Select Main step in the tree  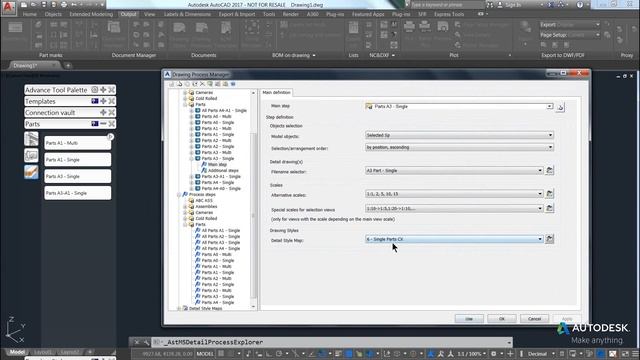(217, 164)
